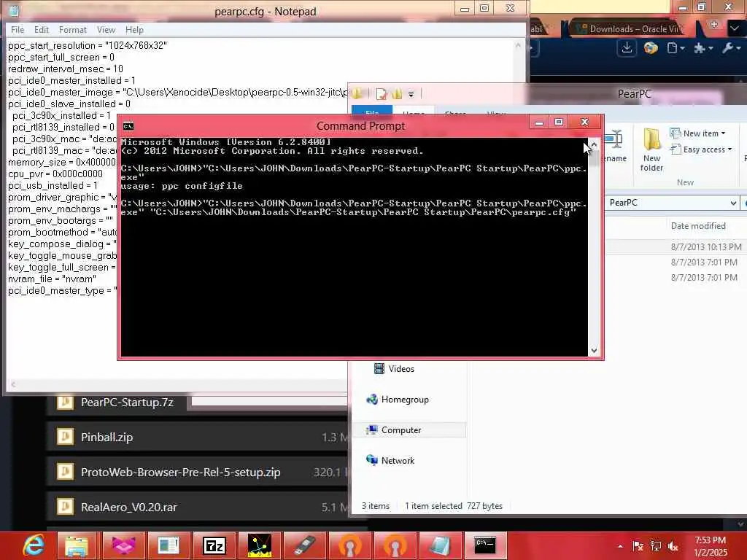Open Network in Explorer navigation pane
Viewport: 747px width, 560px height.
tap(390, 461)
